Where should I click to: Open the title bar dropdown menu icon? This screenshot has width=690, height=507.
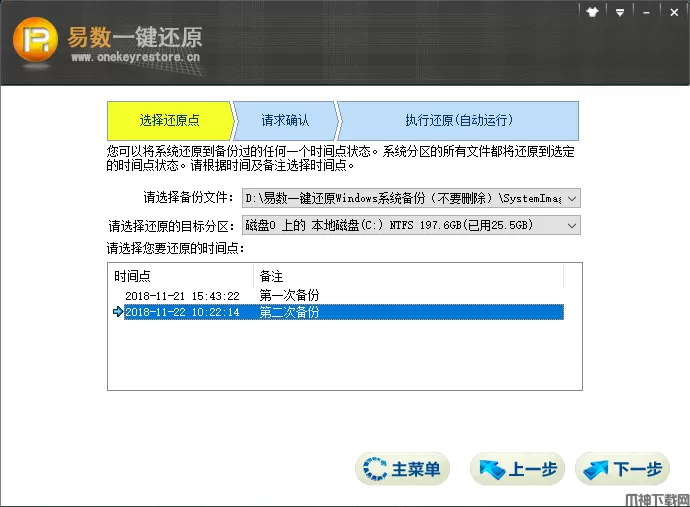pos(620,13)
